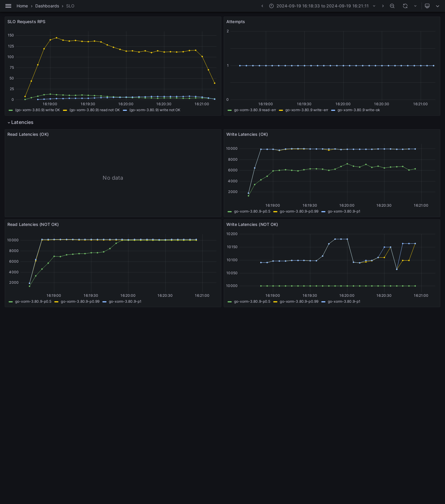
Task: Open the Dashboards breadcrumb link
Action: click(x=47, y=6)
